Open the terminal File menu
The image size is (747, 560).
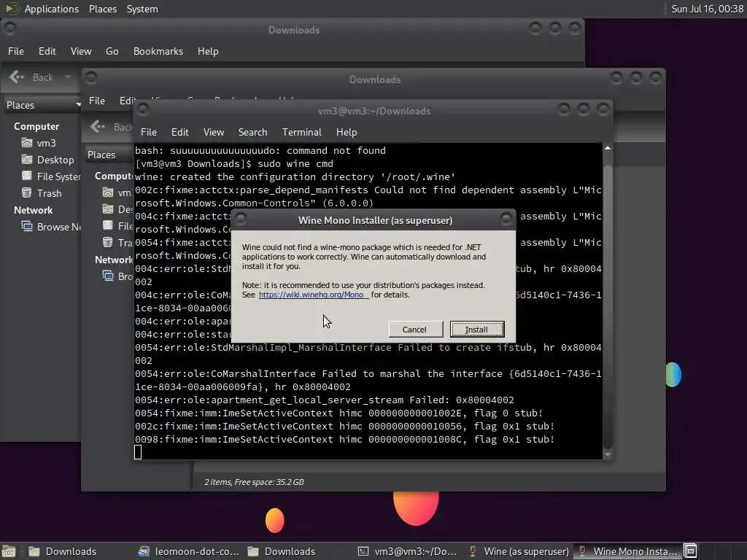point(149,132)
